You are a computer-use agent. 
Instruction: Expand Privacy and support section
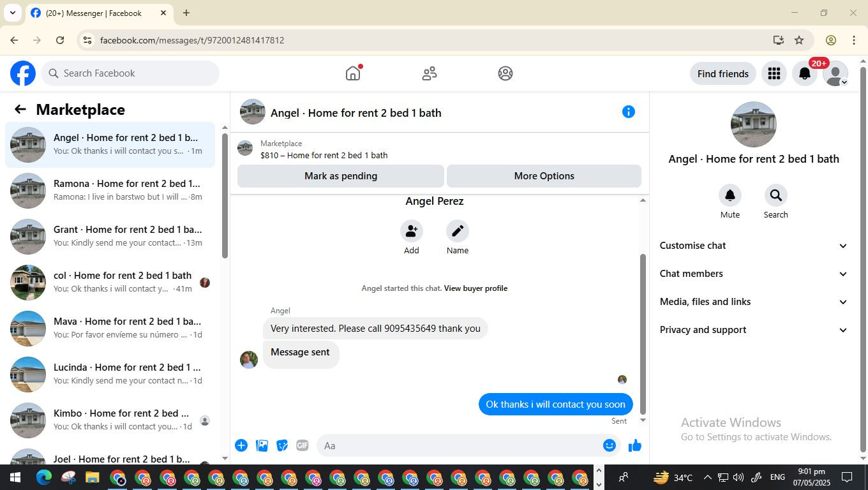click(x=754, y=330)
